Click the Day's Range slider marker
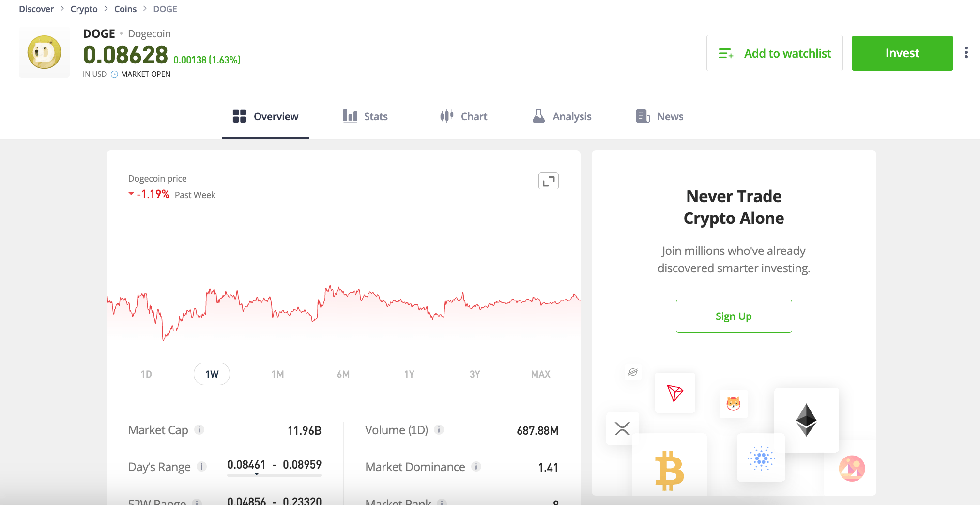Viewport: 980px width, 505px height. 257,474
